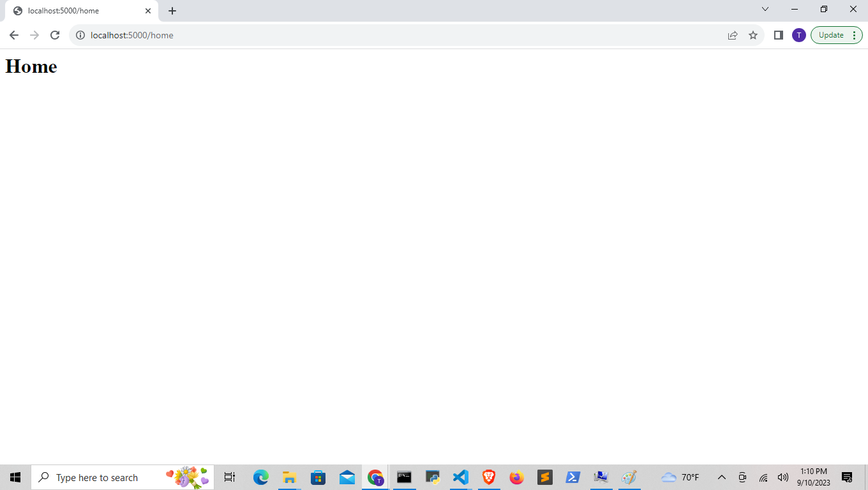Launch Firefox from taskbar
The width and height of the screenshot is (868, 490).
pyautogui.click(x=517, y=477)
